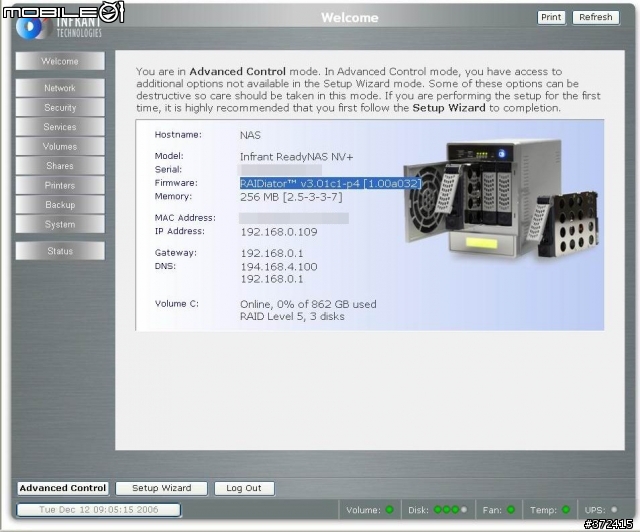Click the hostname value NAS
Image resolution: width=640 pixels, height=532 pixels.
pos(250,135)
